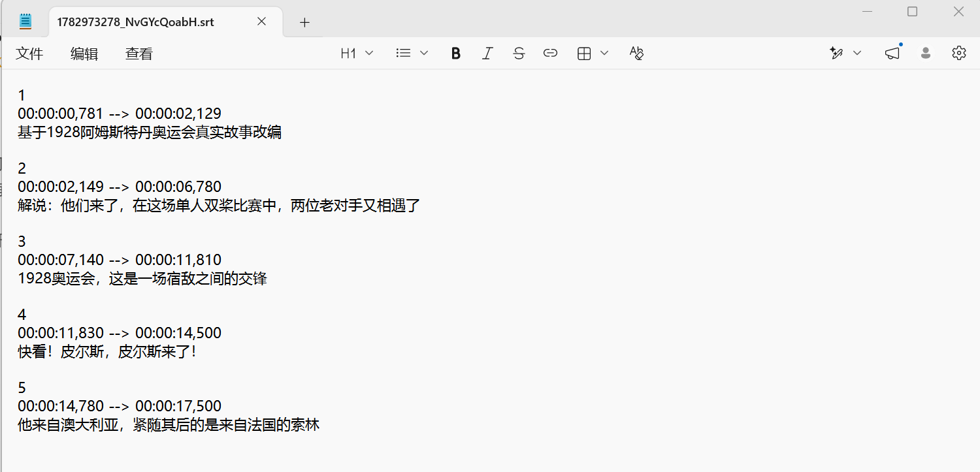
Task: Click subtitle index number 2
Action: click(22, 168)
